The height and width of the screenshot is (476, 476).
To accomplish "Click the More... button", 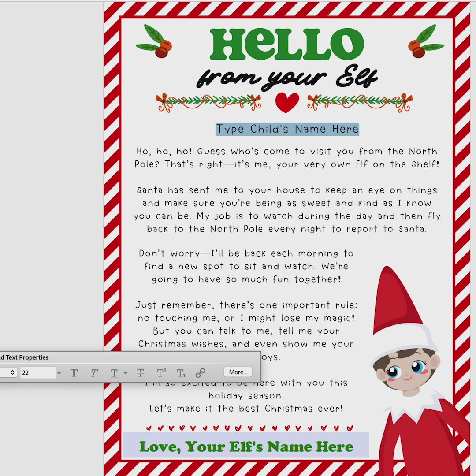I will coord(238,372).
